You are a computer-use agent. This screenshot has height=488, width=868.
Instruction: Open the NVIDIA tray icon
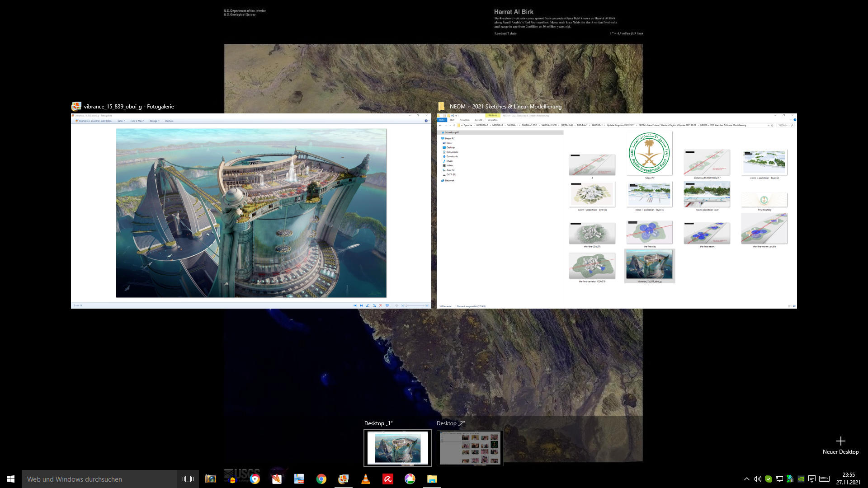tap(801, 479)
